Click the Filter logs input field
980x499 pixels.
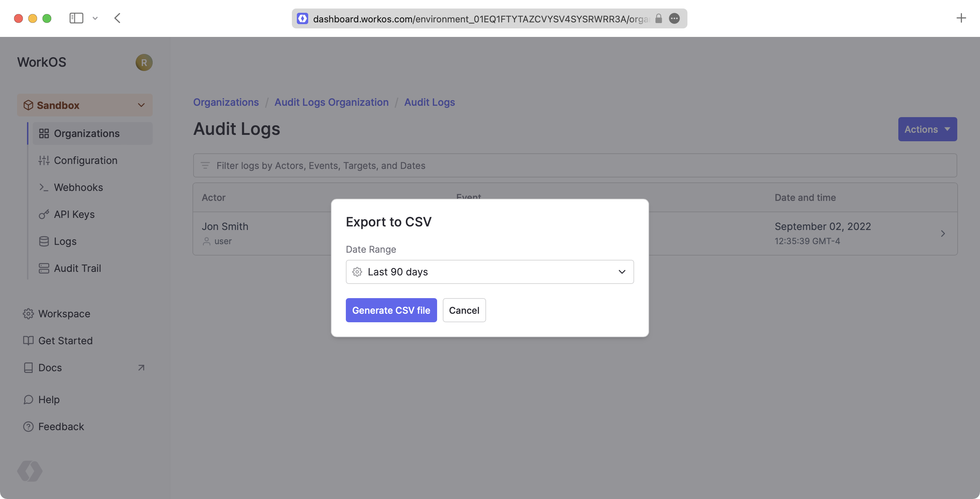(x=575, y=166)
